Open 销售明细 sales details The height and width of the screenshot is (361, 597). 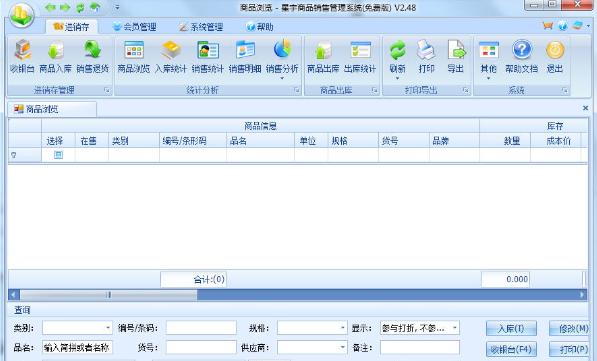tap(245, 57)
